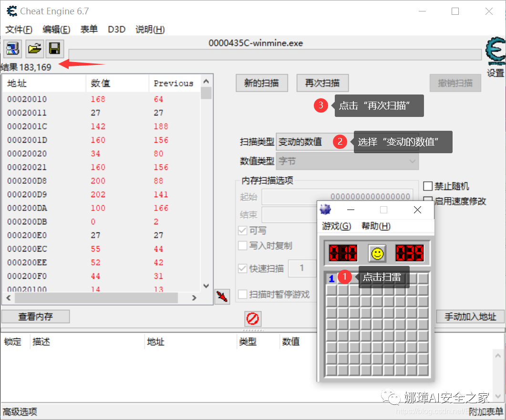Open Cheat Engine settings logo icon
This screenshot has height=420, width=506.
point(496,52)
